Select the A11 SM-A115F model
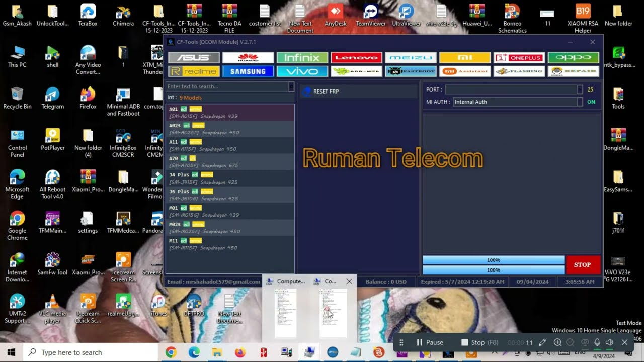The height and width of the screenshot is (362, 644). click(x=230, y=145)
